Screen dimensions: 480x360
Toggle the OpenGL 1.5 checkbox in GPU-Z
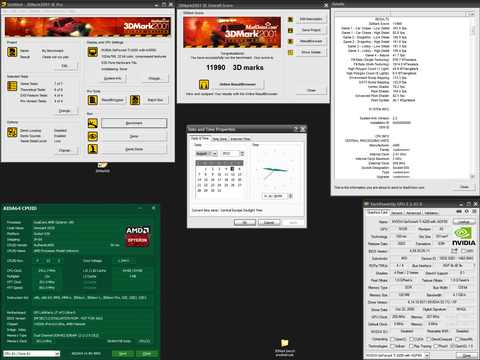[x=452, y=346]
